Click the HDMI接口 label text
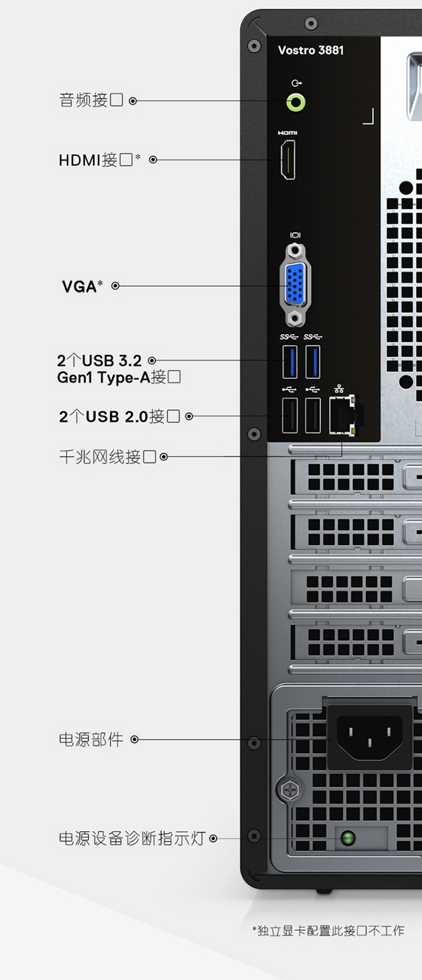 pos(100,160)
